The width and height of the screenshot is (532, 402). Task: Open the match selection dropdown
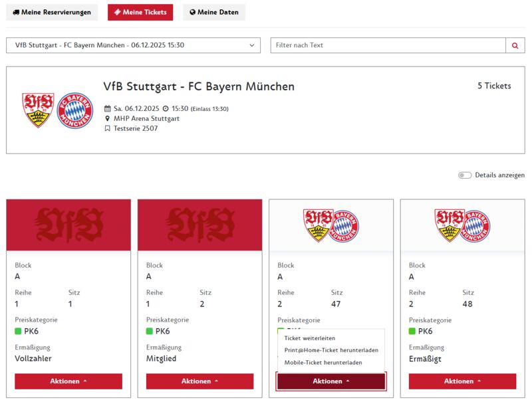134,45
